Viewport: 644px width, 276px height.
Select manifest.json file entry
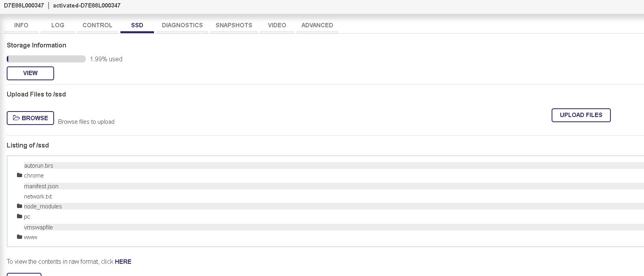(x=41, y=186)
